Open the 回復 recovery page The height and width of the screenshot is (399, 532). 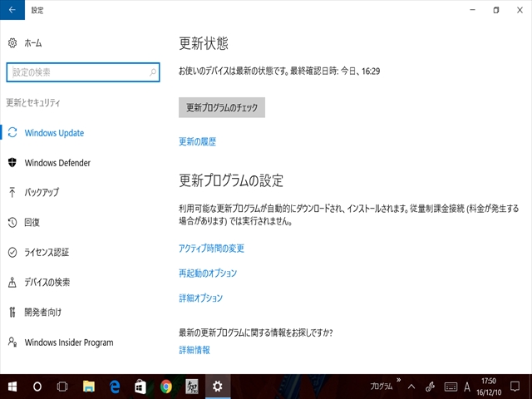tap(32, 223)
